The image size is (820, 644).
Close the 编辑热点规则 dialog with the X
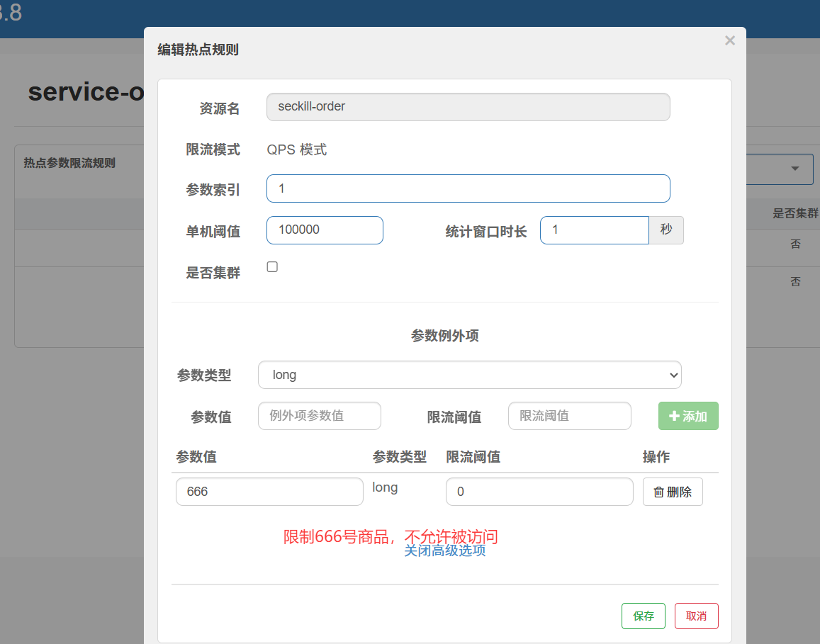(x=729, y=41)
